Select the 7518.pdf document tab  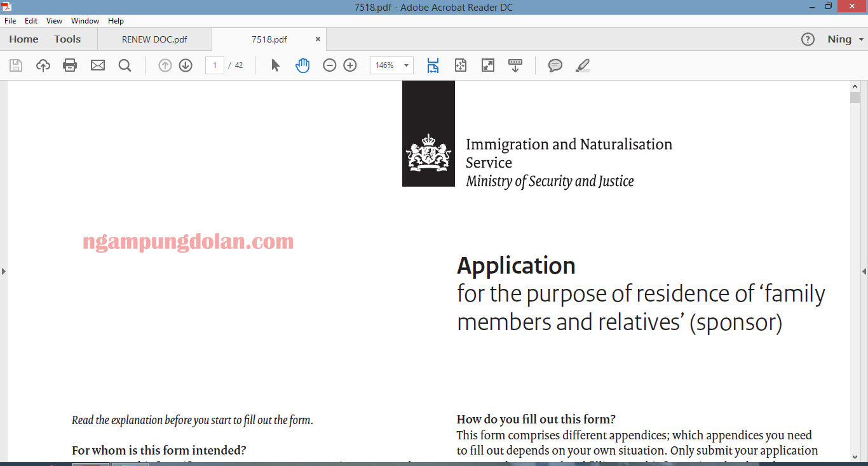point(269,39)
